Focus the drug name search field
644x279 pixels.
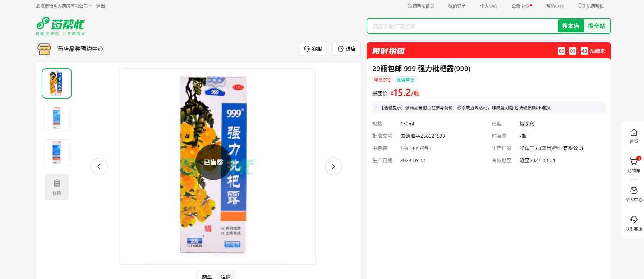click(x=463, y=26)
